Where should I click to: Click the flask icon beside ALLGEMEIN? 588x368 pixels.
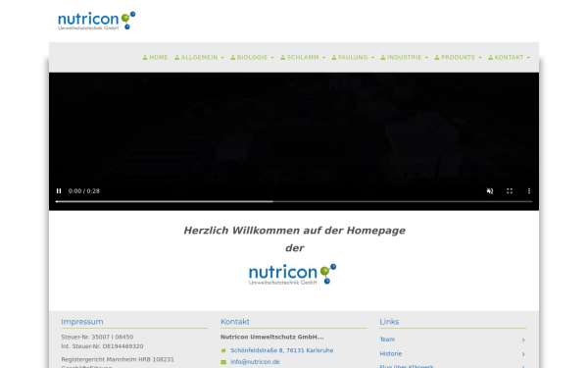pos(177,58)
